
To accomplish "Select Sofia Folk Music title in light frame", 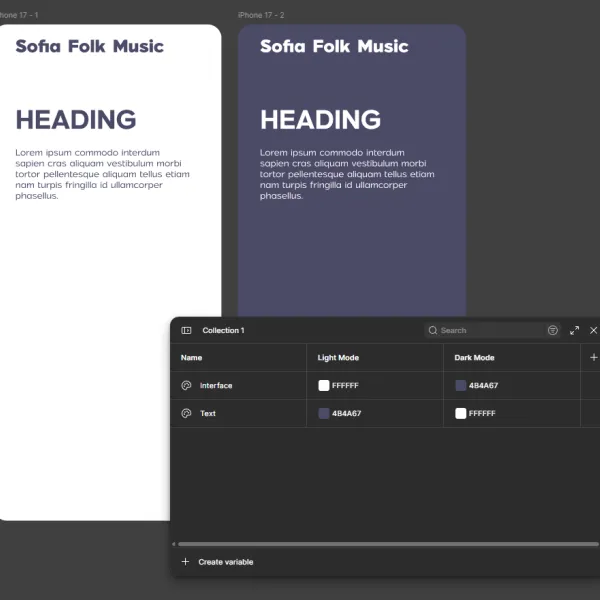I will point(90,46).
